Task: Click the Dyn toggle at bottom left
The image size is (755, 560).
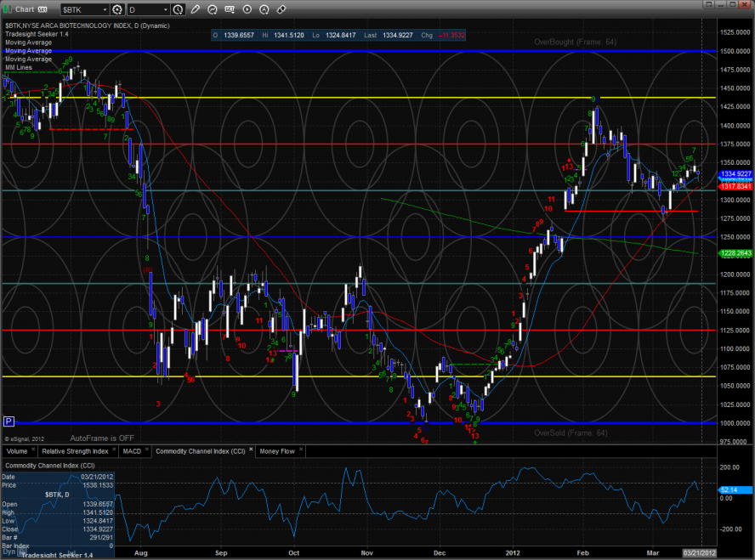Action: 9,552
